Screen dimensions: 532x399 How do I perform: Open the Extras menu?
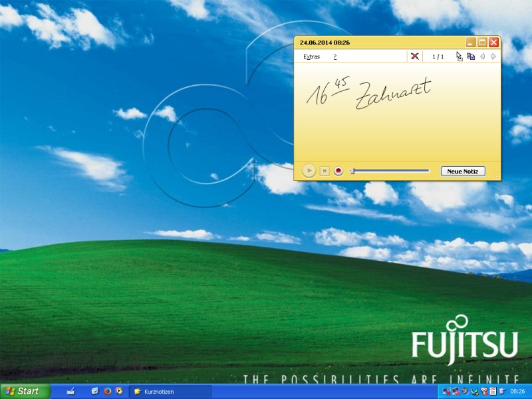coord(311,57)
